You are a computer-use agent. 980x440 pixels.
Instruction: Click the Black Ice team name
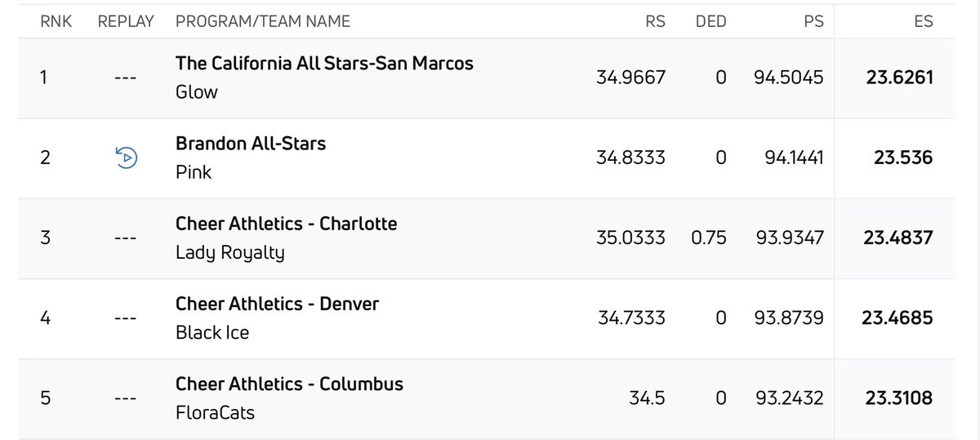pyautogui.click(x=212, y=332)
